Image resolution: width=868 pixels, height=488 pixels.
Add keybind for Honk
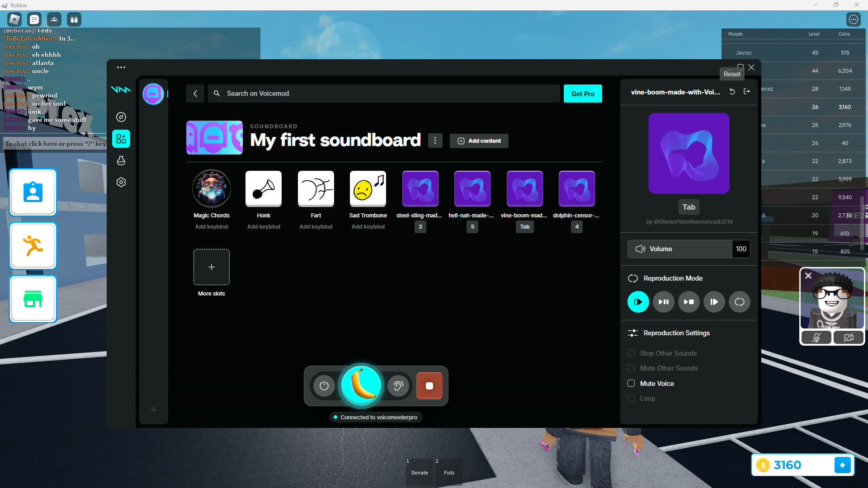click(264, 227)
